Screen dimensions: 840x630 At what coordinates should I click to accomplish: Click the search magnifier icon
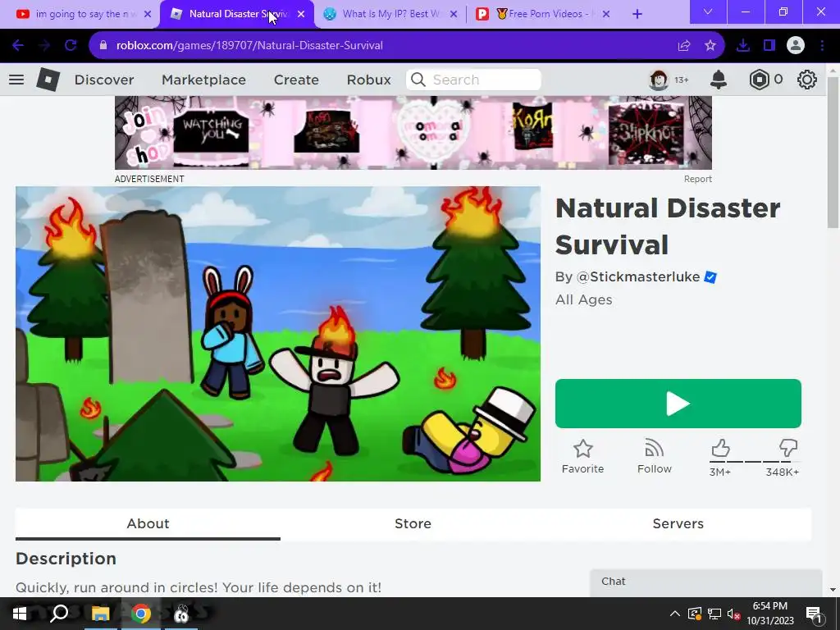click(x=418, y=80)
